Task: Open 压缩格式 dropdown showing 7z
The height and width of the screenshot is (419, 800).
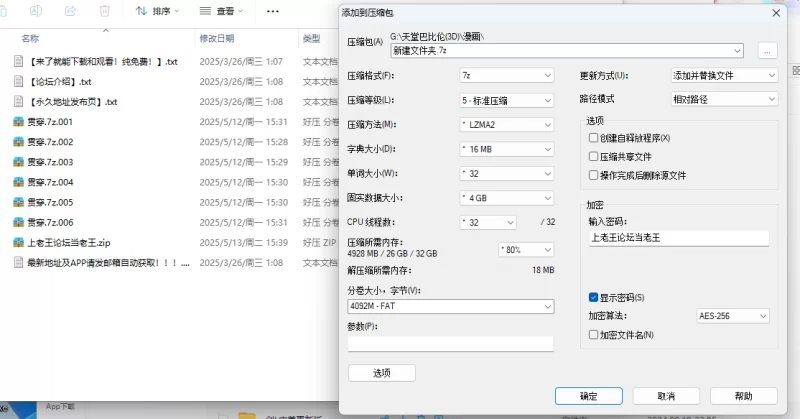Action: click(507, 76)
